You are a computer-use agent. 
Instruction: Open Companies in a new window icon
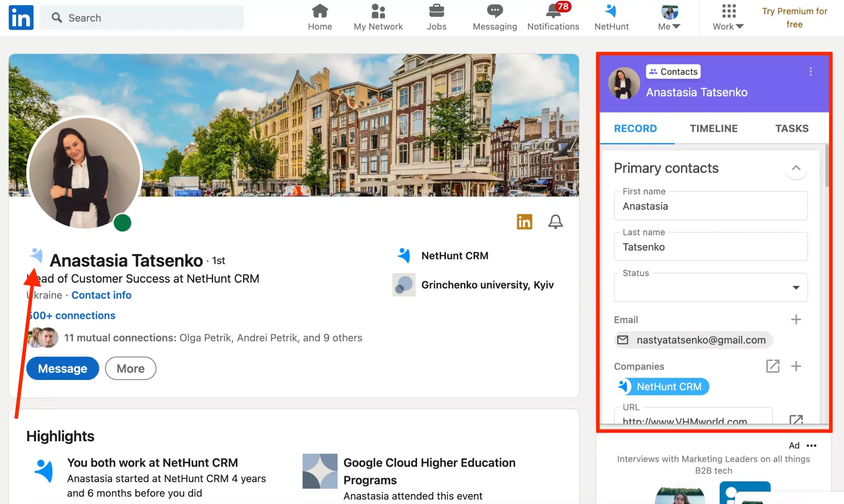pos(772,366)
